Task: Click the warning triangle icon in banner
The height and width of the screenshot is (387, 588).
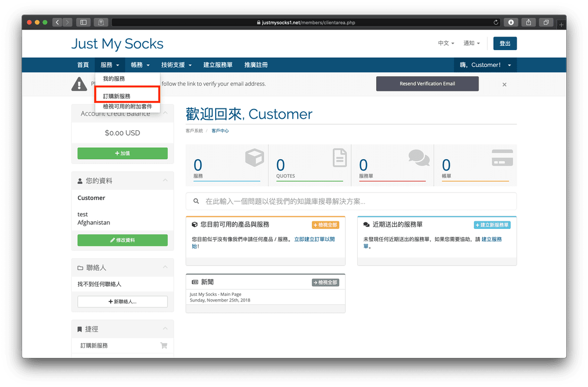Action: click(79, 84)
